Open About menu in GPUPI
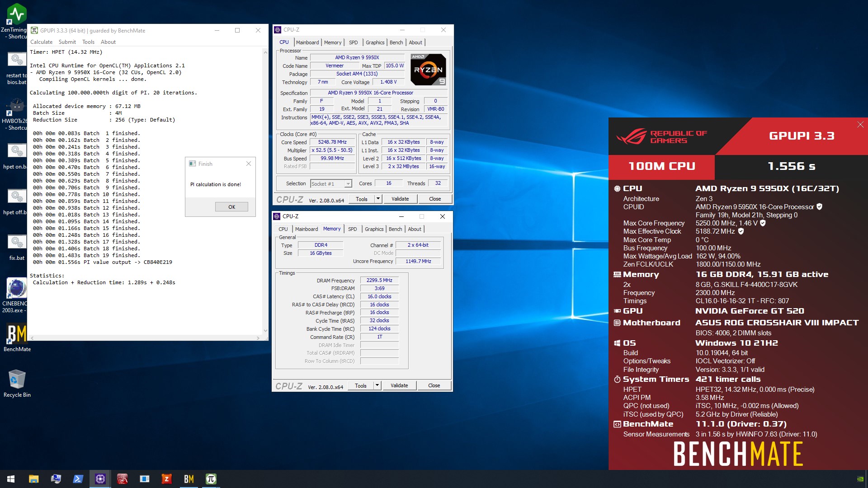This screenshot has width=868, height=488. (x=108, y=42)
